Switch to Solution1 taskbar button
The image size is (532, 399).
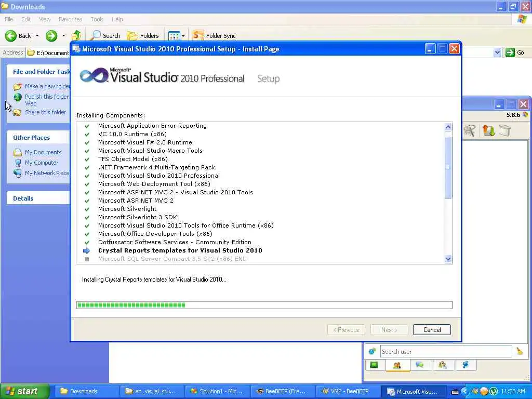point(217,391)
